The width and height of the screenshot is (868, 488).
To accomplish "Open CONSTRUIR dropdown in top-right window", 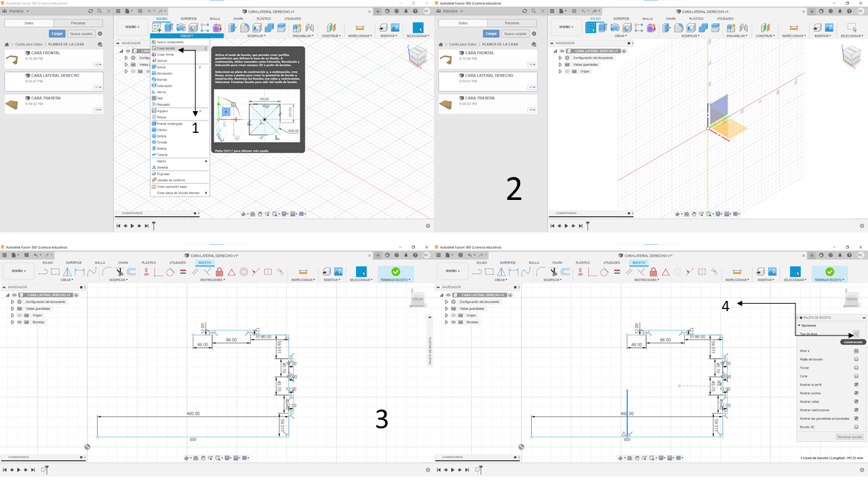I will 765,36.
